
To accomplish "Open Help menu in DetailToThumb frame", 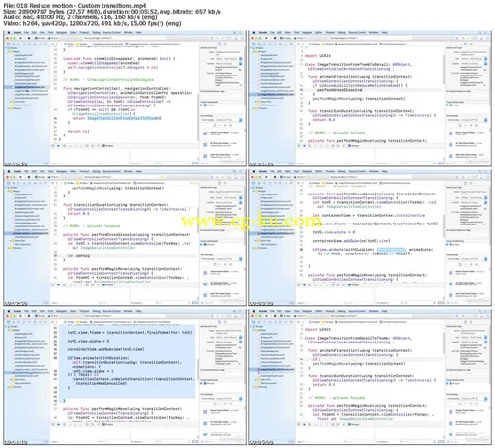I will 384,312.
